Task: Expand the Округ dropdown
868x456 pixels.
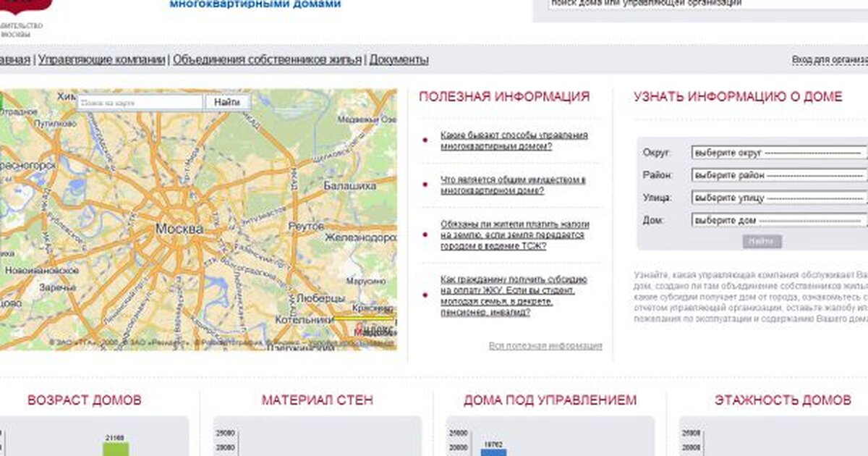Action: coord(778,153)
